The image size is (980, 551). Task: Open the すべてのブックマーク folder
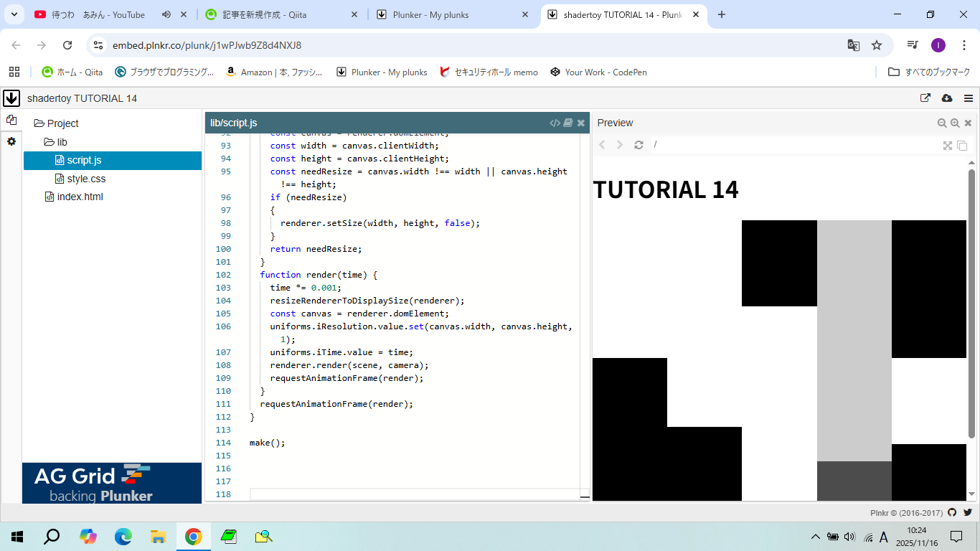pos(929,72)
